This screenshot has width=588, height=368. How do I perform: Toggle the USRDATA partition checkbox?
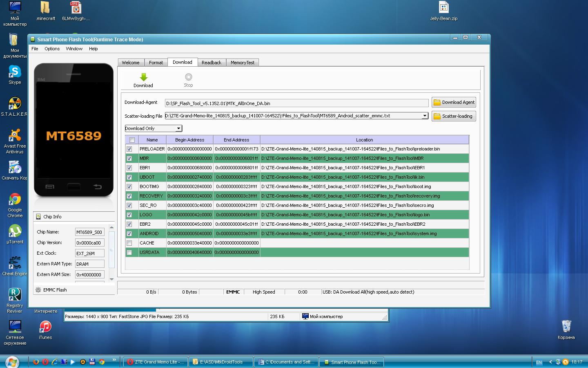129,253
